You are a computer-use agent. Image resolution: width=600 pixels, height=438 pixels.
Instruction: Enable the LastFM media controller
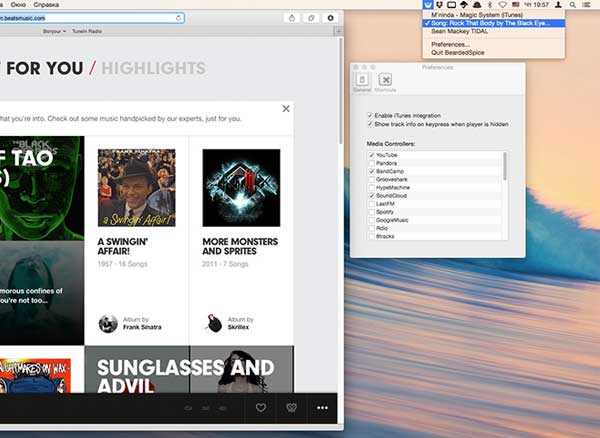(371, 204)
